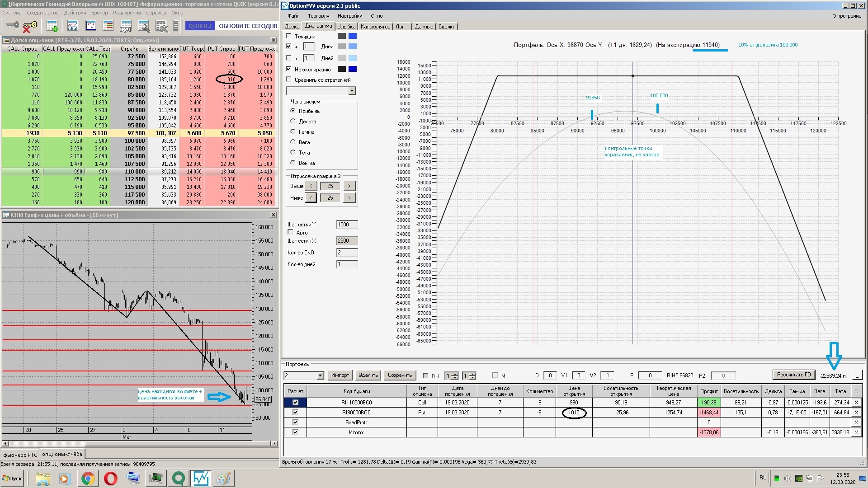This screenshot has height=488, width=868.
Task: Click the key connect icon in QUIK toolbar
Action: coord(12,26)
